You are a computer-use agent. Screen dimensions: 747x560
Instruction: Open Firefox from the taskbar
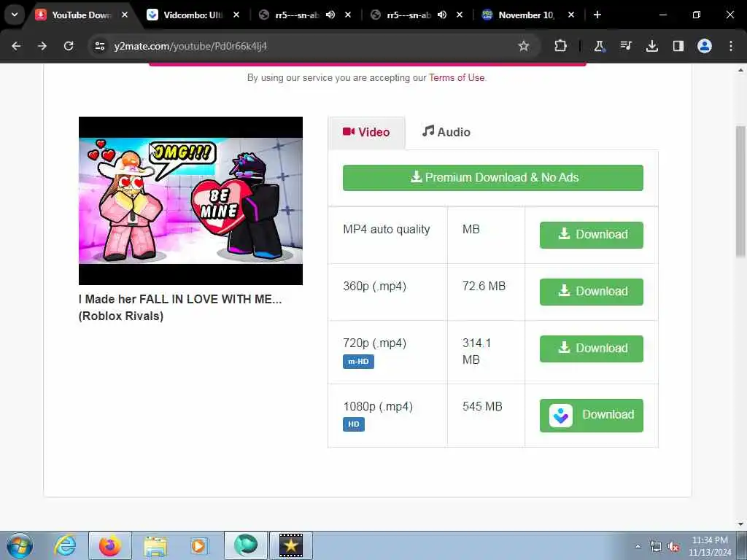[x=109, y=545]
